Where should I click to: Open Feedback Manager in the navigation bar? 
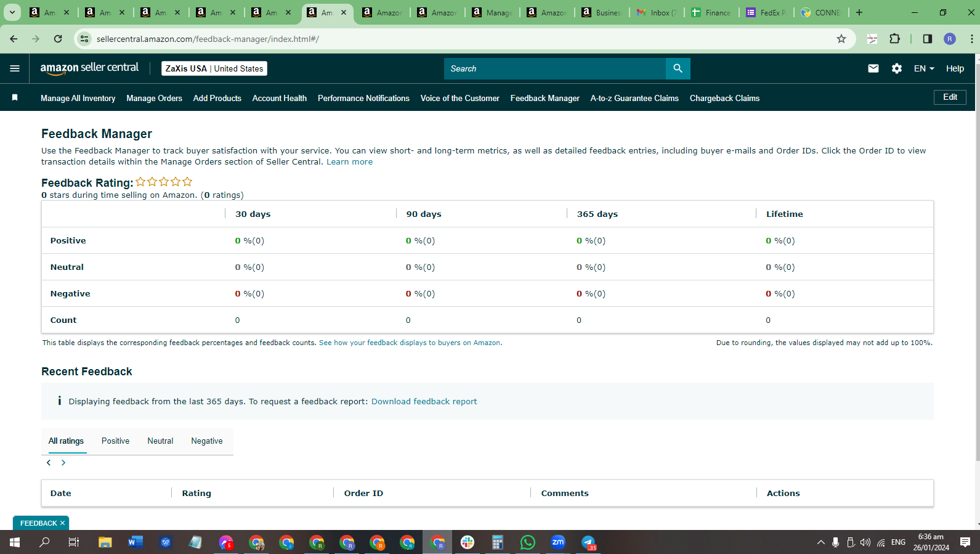pyautogui.click(x=545, y=98)
